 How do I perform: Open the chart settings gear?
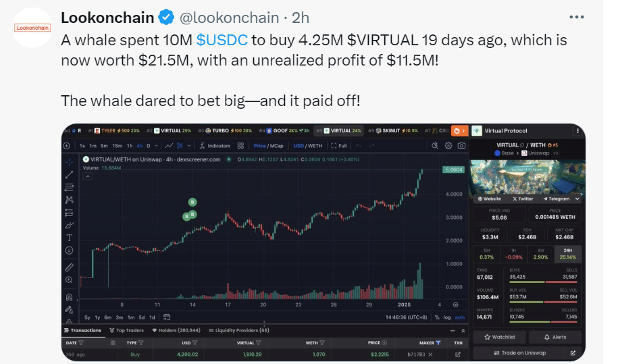pos(449,145)
